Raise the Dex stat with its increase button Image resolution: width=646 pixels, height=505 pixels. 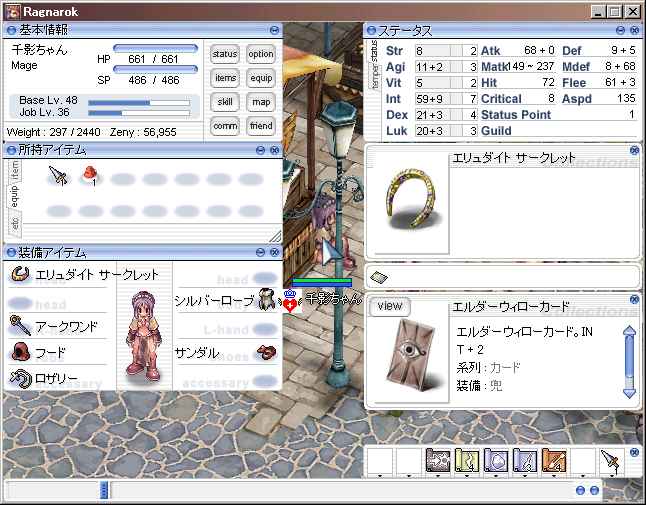[456, 115]
